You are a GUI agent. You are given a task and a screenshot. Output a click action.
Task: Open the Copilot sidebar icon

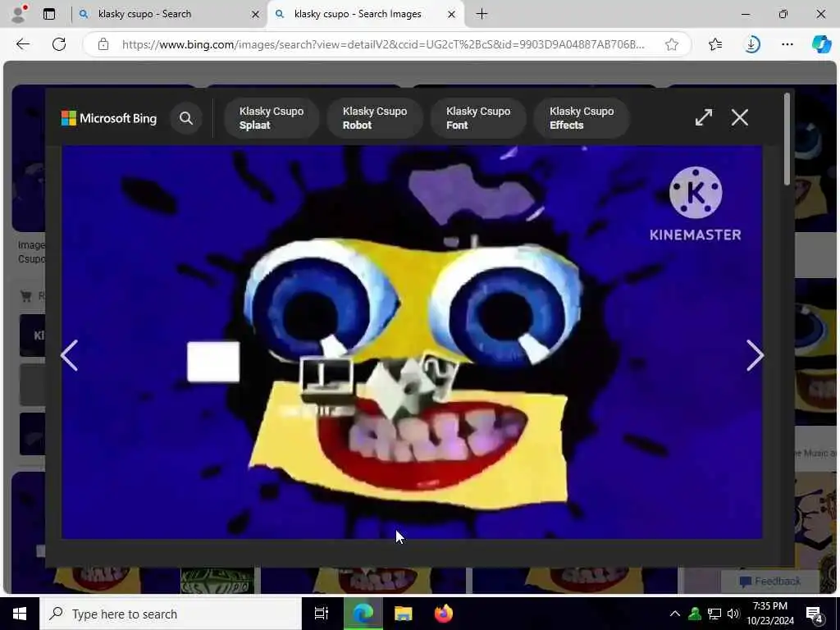[820, 44]
